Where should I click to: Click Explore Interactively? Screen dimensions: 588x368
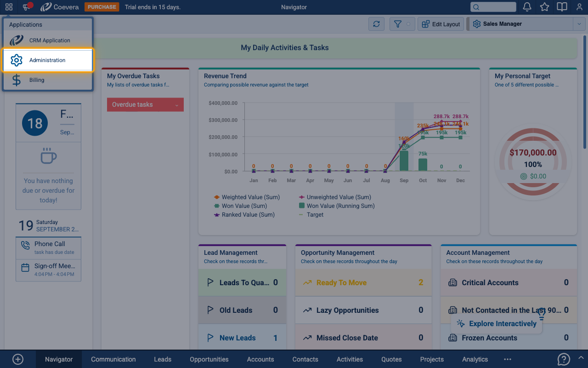pyautogui.click(x=497, y=324)
